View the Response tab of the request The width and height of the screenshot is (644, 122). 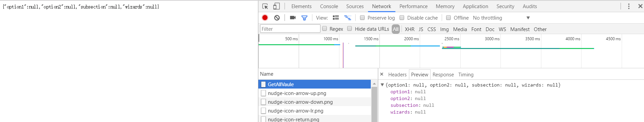click(443, 74)
